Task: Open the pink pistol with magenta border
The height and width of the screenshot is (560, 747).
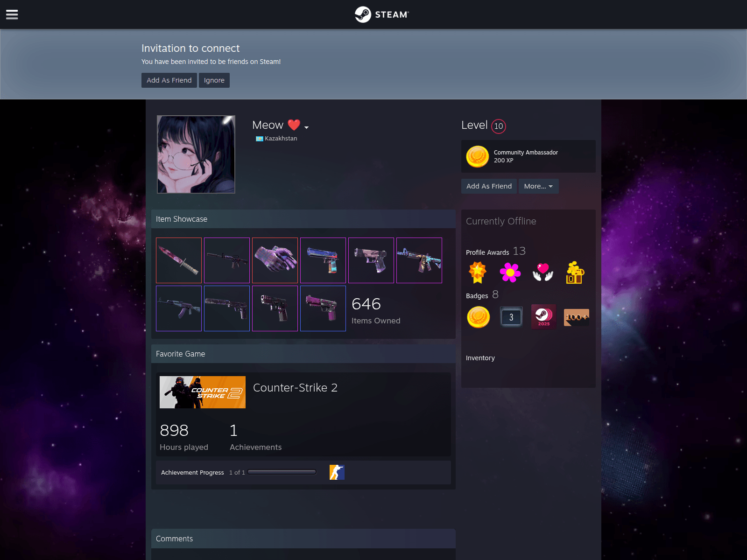Action: [371, 260]
